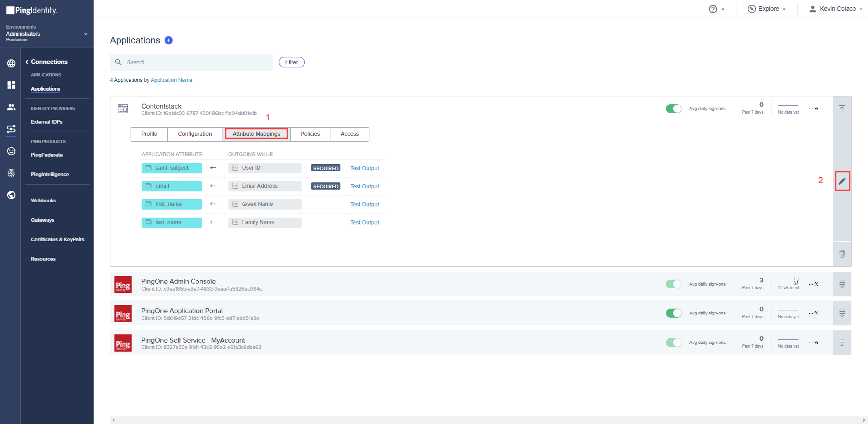868x424 pixels.
Task: Click Test Output for saml_subject
Action: [365, 168]
